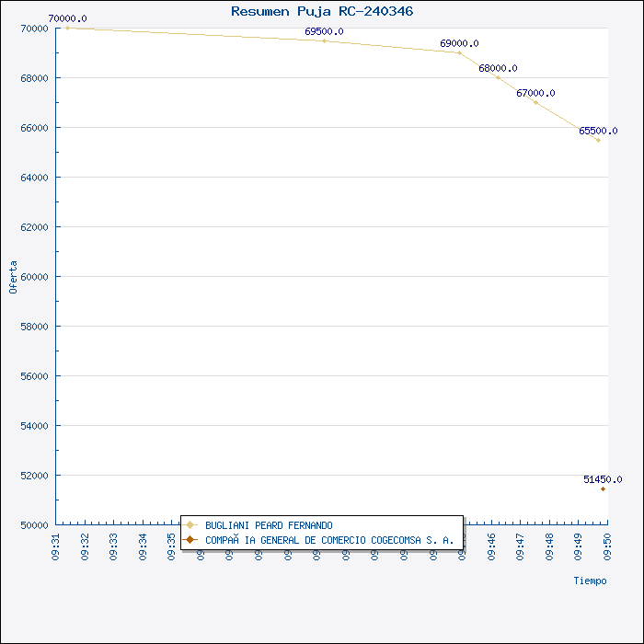Image resolution: width=644 pixels, height=644 pixels.
Task: Click the 09:50 time axis tick label
Action: (x=607, y=544)
